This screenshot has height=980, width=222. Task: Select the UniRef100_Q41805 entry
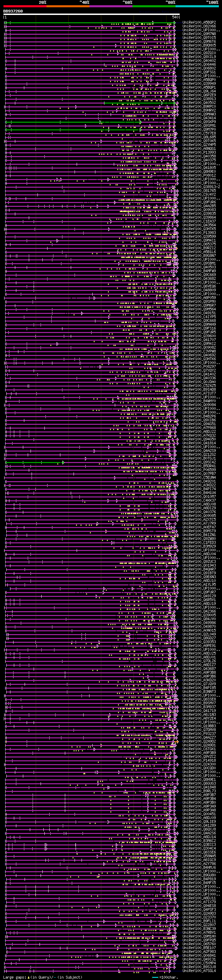coord(199,168)
